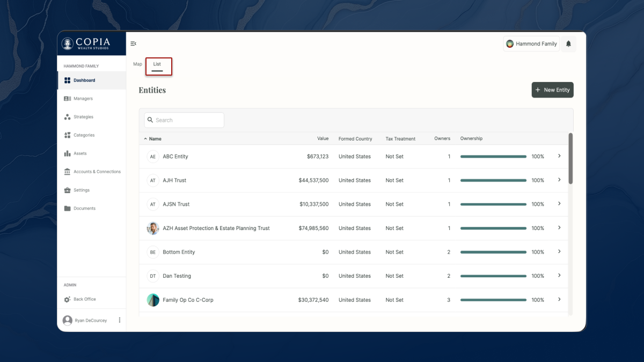Open the Hammond Family selector button

pyautogui.click(x=531, y=44)
